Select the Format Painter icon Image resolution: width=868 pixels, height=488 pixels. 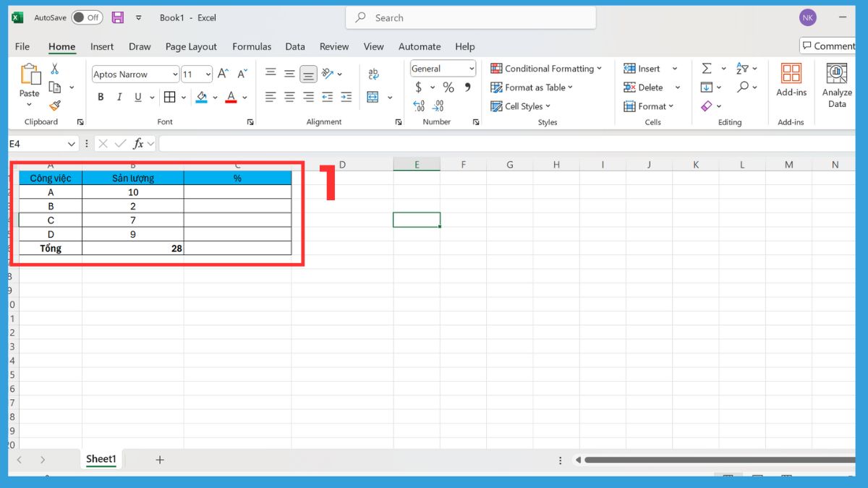coord(55,106)
